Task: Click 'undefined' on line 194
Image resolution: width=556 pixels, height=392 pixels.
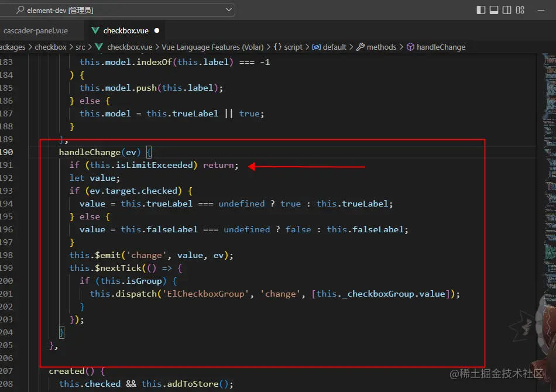Action: (x=242, y=204)
